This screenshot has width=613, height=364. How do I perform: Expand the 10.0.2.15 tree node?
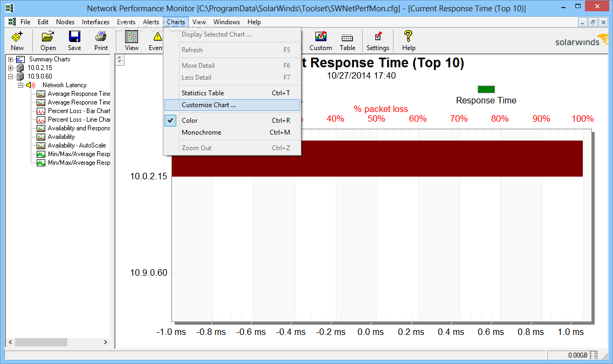coord(11,68)
